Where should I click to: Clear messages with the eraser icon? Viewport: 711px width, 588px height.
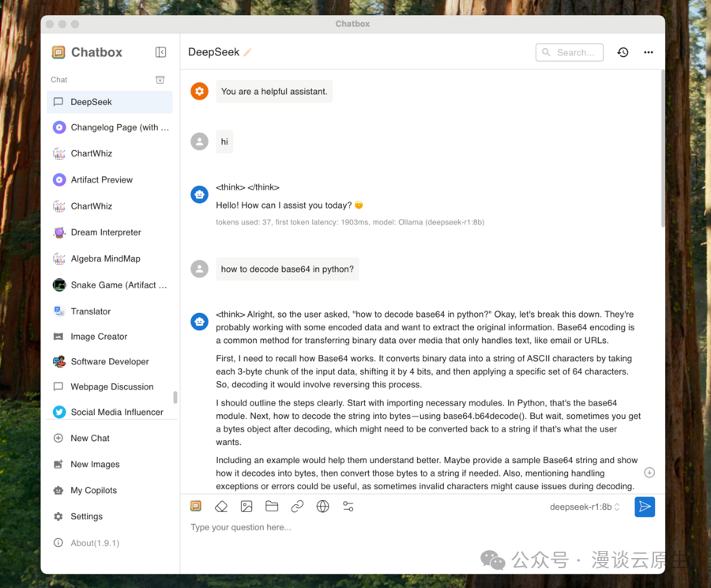(x=221, y=507)
